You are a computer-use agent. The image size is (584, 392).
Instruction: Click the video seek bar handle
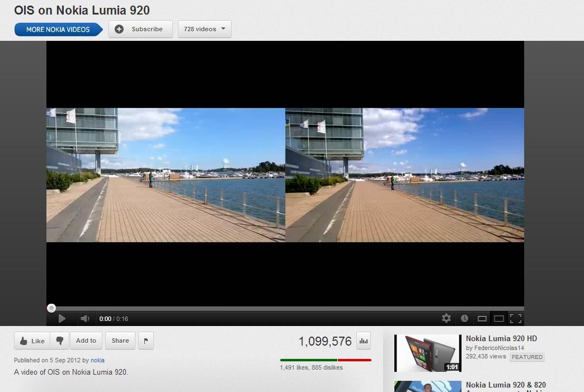51,308
